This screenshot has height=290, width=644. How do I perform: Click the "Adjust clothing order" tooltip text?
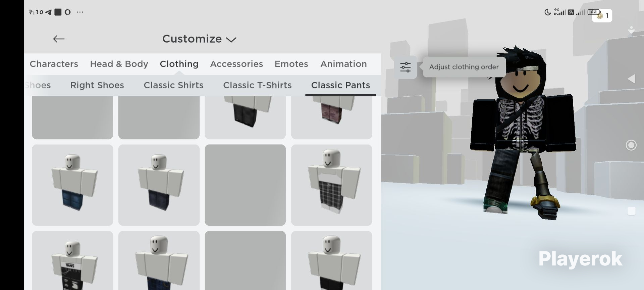464,67
